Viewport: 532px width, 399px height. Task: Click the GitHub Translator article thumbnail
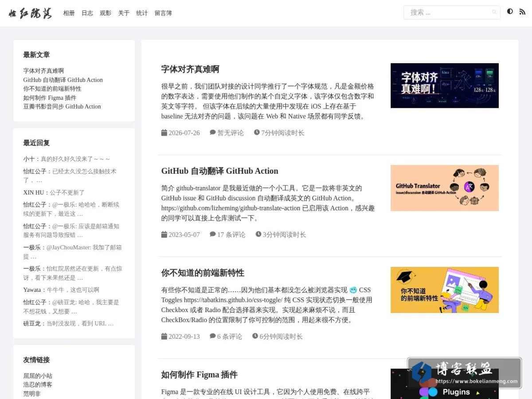445,188
